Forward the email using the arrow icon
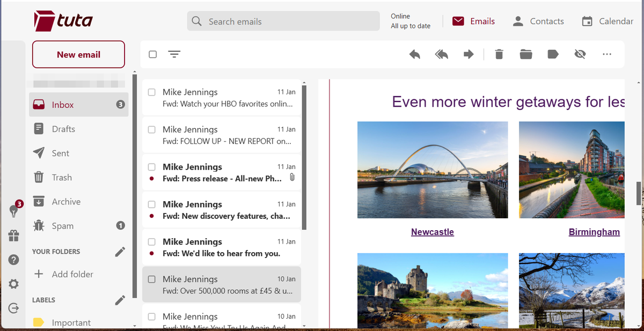Image resolution: width=644 pixels, height=331 pixels. click(x=468, y=54)
